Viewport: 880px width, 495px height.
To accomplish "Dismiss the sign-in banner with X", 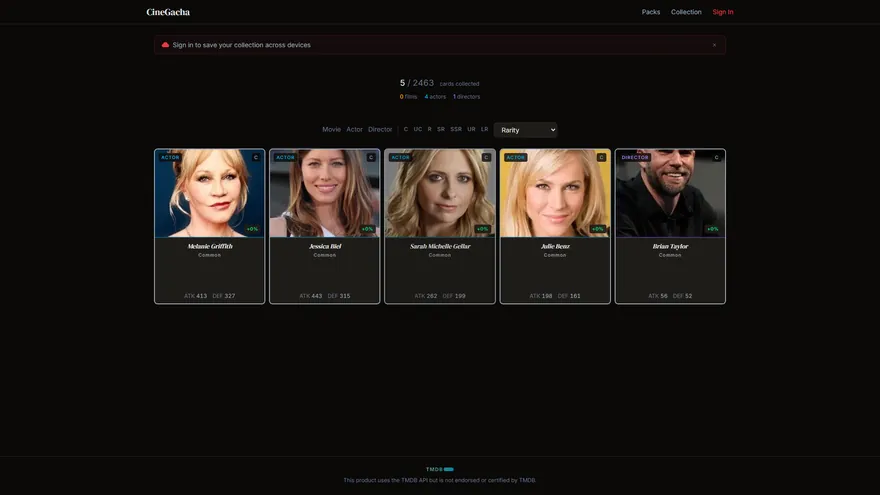I will 714,45.
